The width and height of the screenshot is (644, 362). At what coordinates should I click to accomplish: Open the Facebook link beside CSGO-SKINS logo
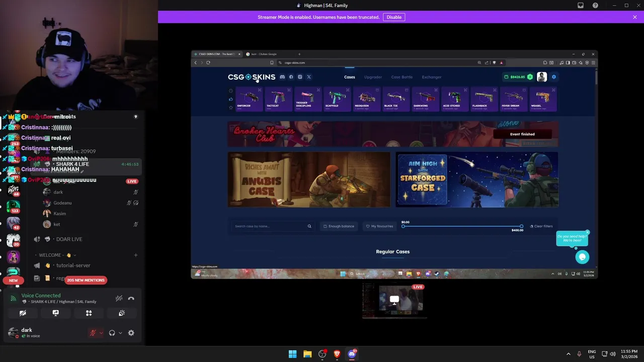(x=291, y=77)
